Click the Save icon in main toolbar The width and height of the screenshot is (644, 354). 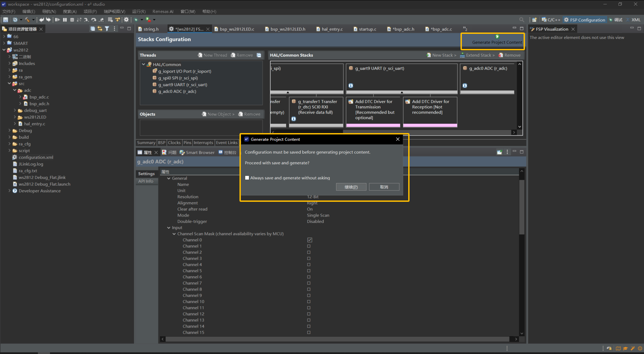[x=5, y=20]
